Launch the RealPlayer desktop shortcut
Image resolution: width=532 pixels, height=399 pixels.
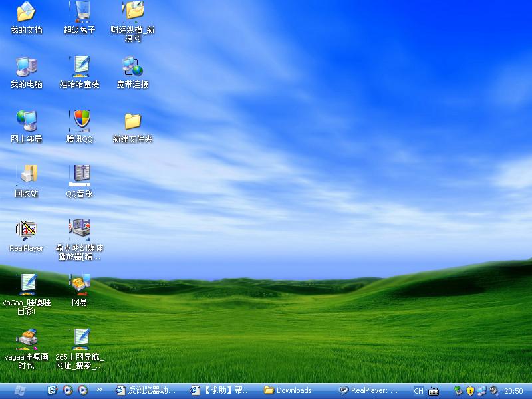(26, 230)
